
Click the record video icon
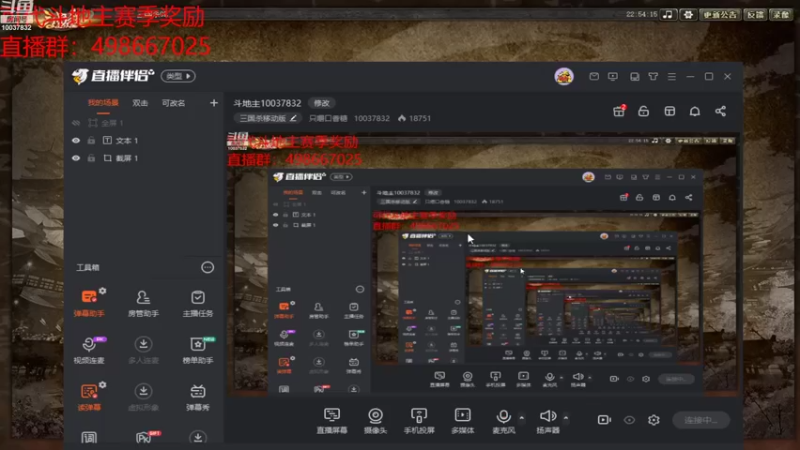pyautogui.click(x=604, y=419)
